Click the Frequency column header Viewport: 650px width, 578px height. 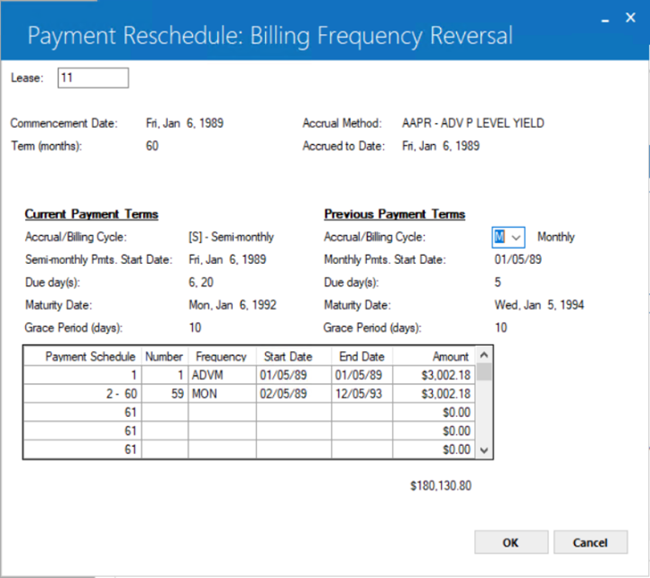[x=222, y=356]
